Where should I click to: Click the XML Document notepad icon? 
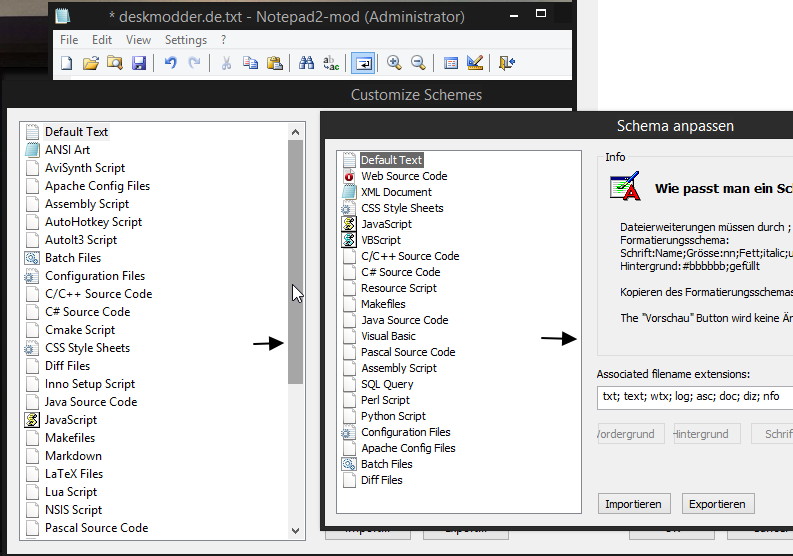349,192
